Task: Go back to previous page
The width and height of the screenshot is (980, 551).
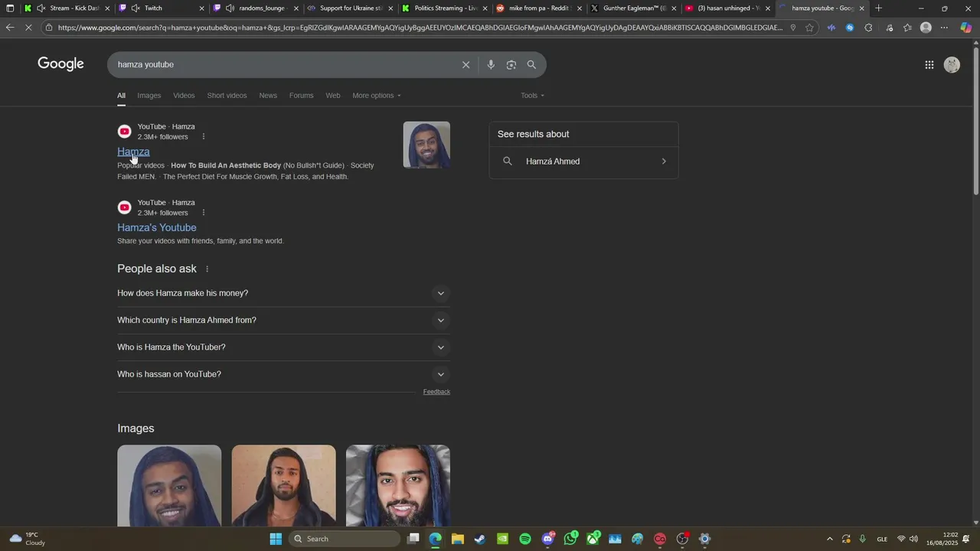Action: [9, 28]
